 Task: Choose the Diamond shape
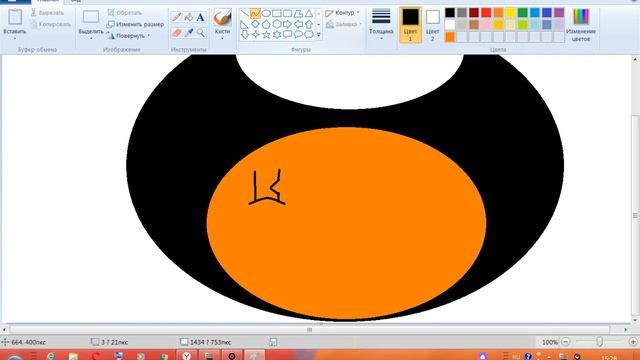coord(255,24)
